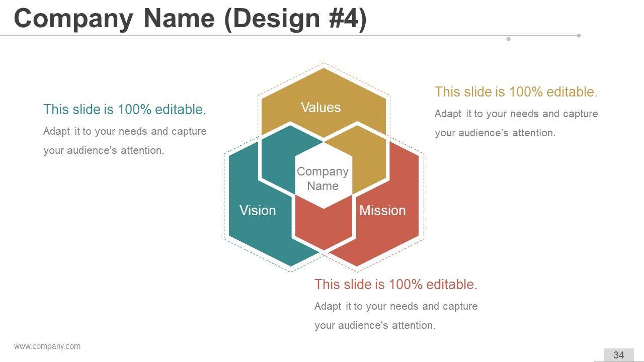644x362 pixels.
Task: Click the red 'This slide is 100% editable' heading
Action: tap(396, 285)
